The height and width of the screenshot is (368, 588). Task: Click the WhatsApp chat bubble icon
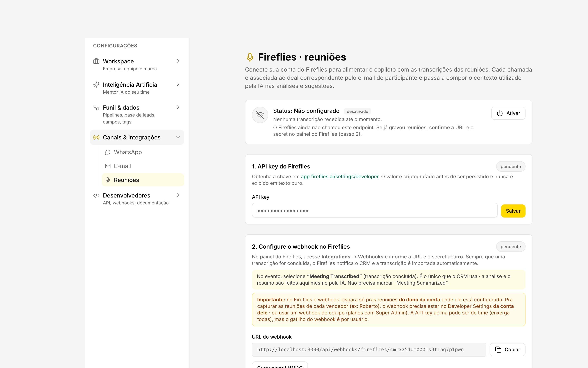coord(108,152)
